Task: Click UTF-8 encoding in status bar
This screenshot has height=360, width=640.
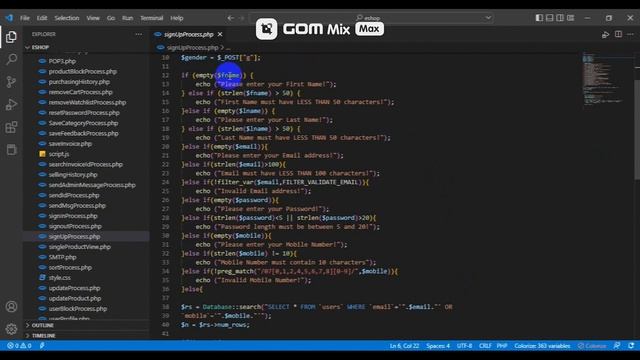Action: pyautogui.click(x=464, y=346)
